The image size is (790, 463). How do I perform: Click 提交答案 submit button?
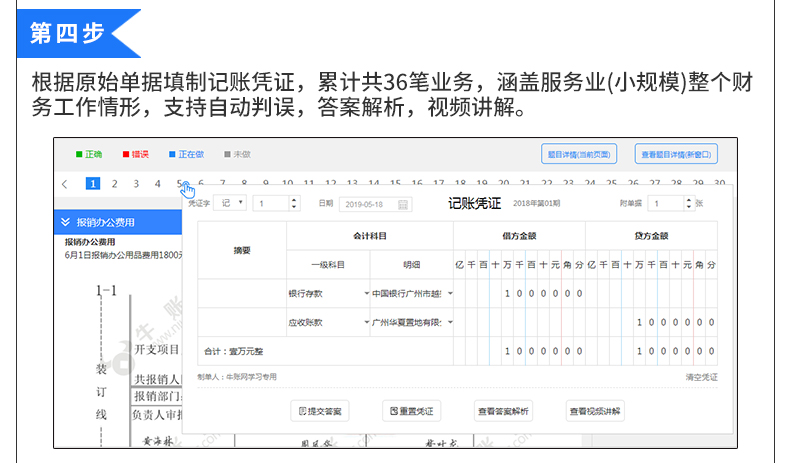(320, 411)
